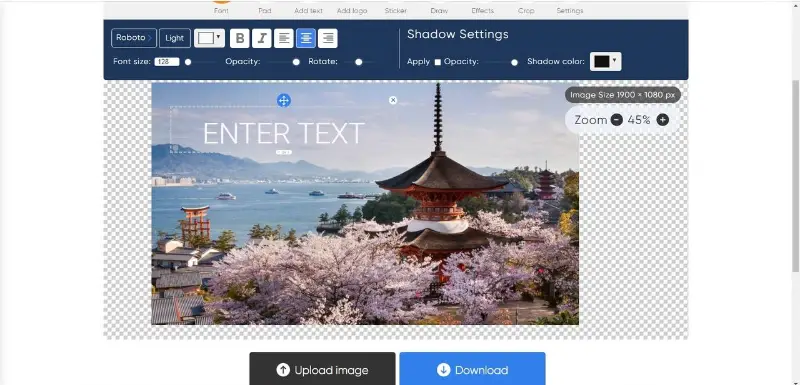800x385 pixels.
Task: Select the ENTER TEXT overlay on image
Action: tap(284, 134)
